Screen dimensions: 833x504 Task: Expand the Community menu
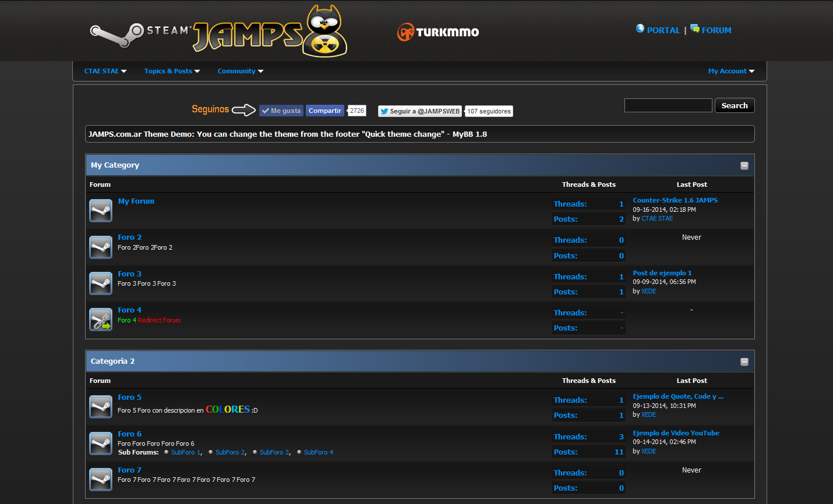coord(240,71)
